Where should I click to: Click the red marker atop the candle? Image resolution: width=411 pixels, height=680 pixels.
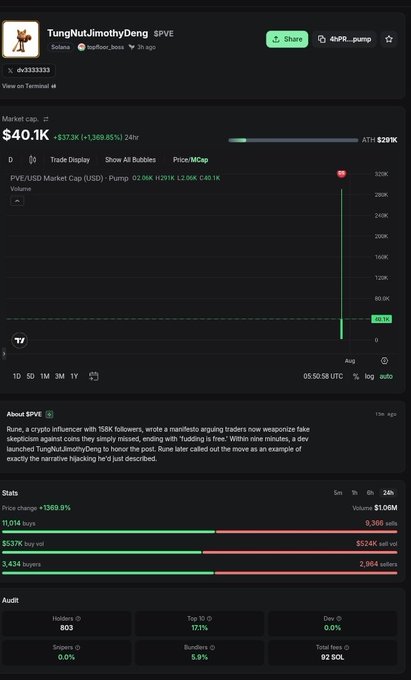(x=342, y=174)
